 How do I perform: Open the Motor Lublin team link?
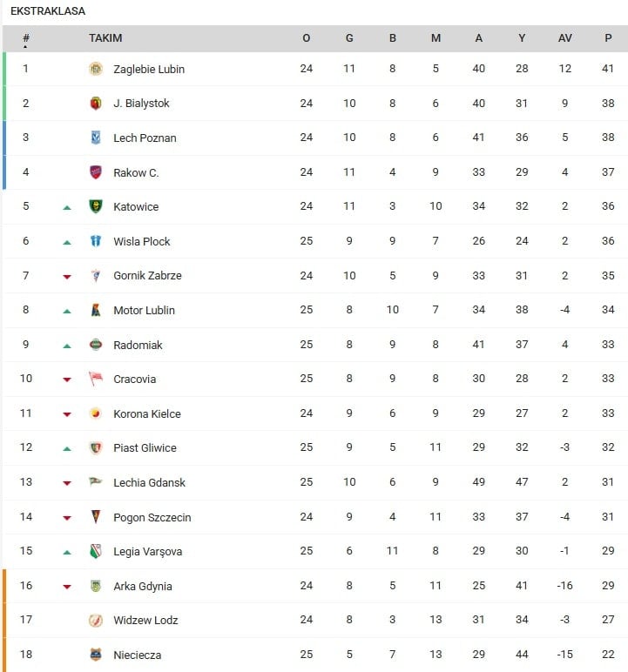pos(144,311)
